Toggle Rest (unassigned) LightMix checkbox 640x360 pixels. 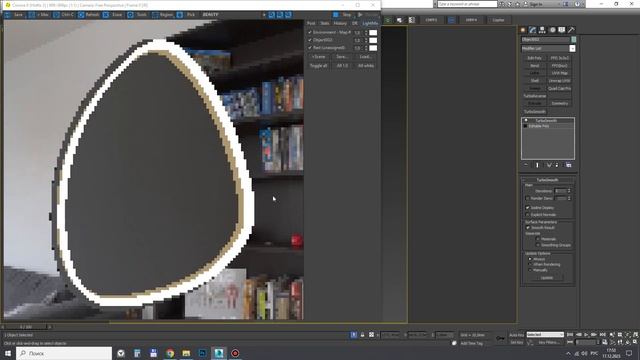310,48
